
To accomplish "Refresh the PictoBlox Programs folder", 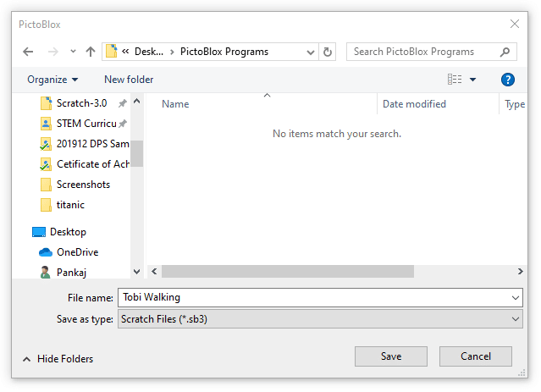I will [x=328, y=52].
